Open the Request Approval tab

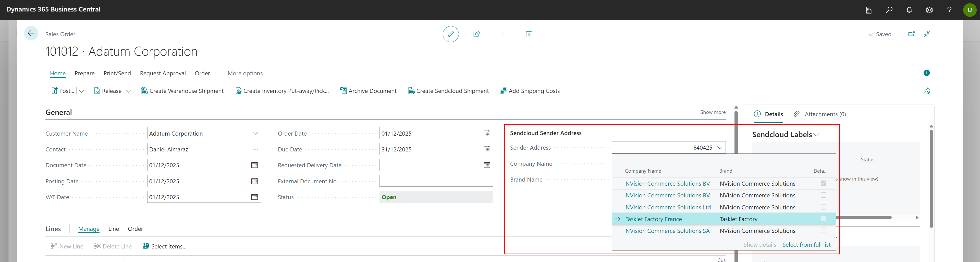click(x=163, y=73)
